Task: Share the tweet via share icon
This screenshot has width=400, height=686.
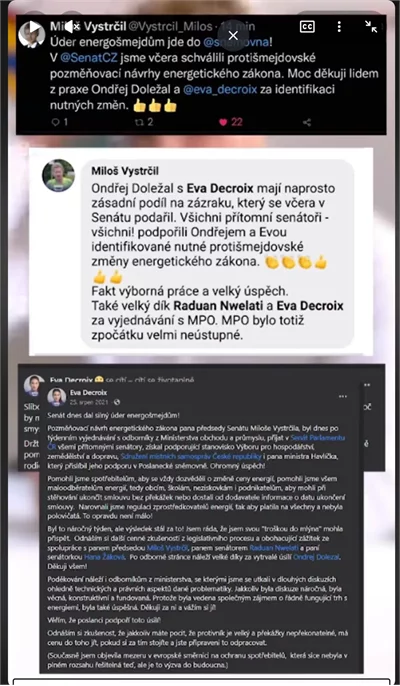Action: (307, 122)
